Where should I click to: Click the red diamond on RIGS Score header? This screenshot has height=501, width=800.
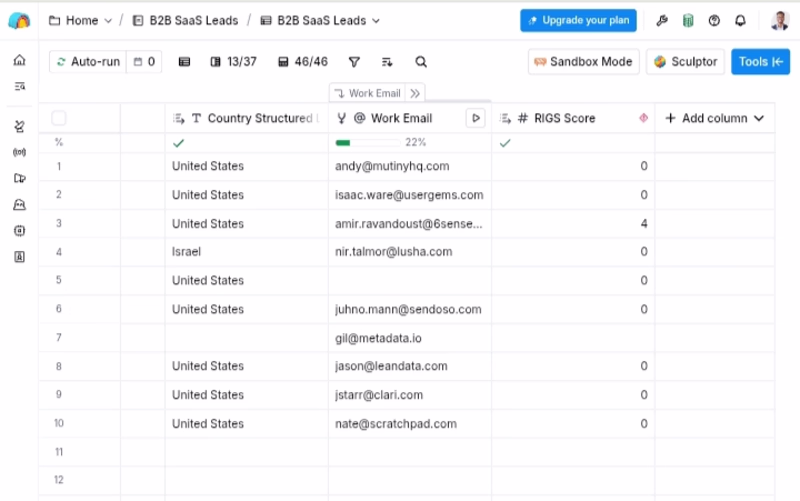click(643, 118)
